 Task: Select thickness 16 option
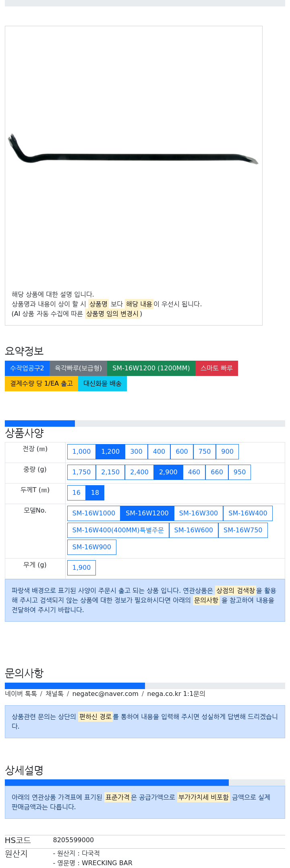coord(77,492)
